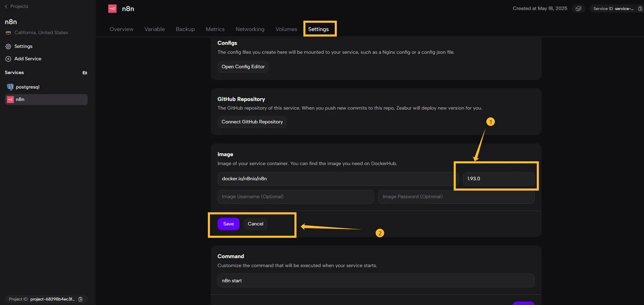Click the Add Service plus icon
644x305 pixels.
[8, 59]
